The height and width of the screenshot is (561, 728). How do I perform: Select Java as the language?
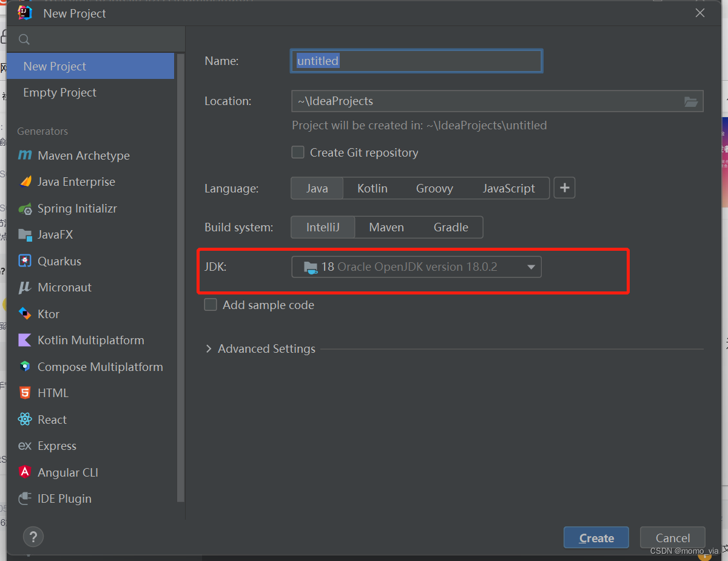pyautogui.click(x=317, y=188)
